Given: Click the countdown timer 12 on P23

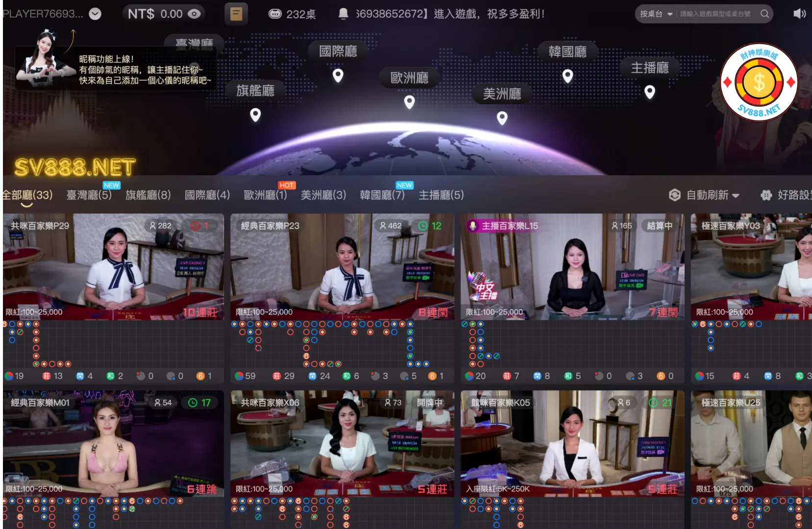Looking at the screenshot, I should tap(430, 226).
